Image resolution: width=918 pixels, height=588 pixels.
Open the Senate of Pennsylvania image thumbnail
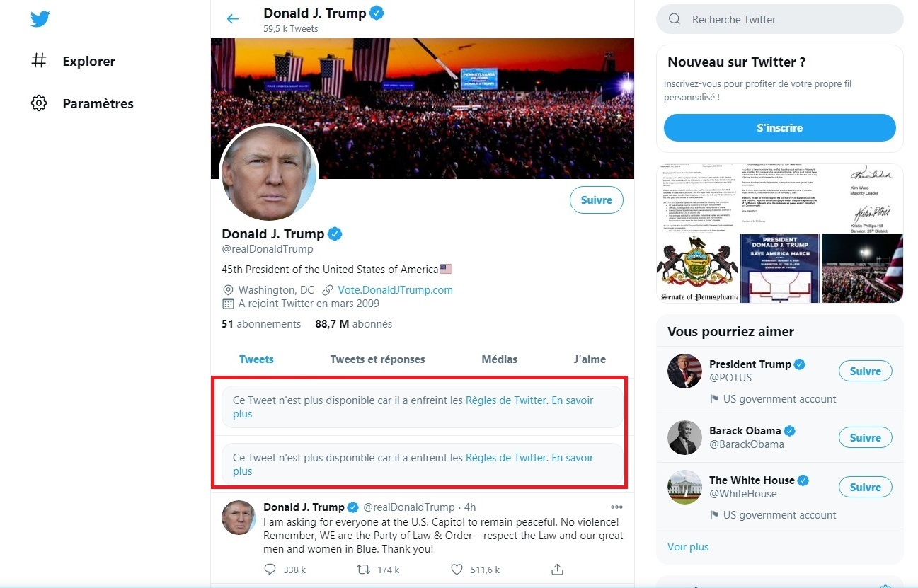point(698,269)
